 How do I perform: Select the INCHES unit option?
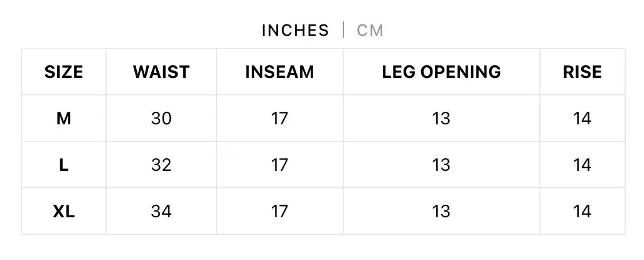coord(295,30)
